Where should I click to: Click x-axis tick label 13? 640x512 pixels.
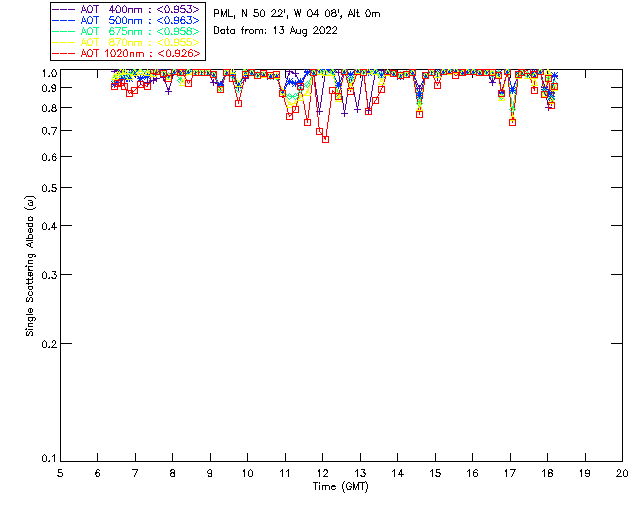point(360,473)
